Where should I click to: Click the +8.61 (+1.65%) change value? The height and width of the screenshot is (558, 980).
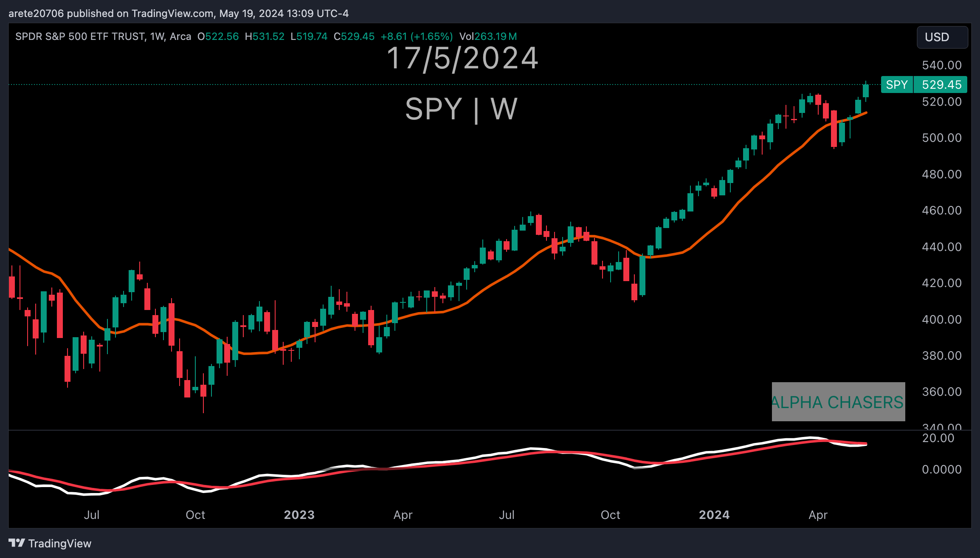417,37
